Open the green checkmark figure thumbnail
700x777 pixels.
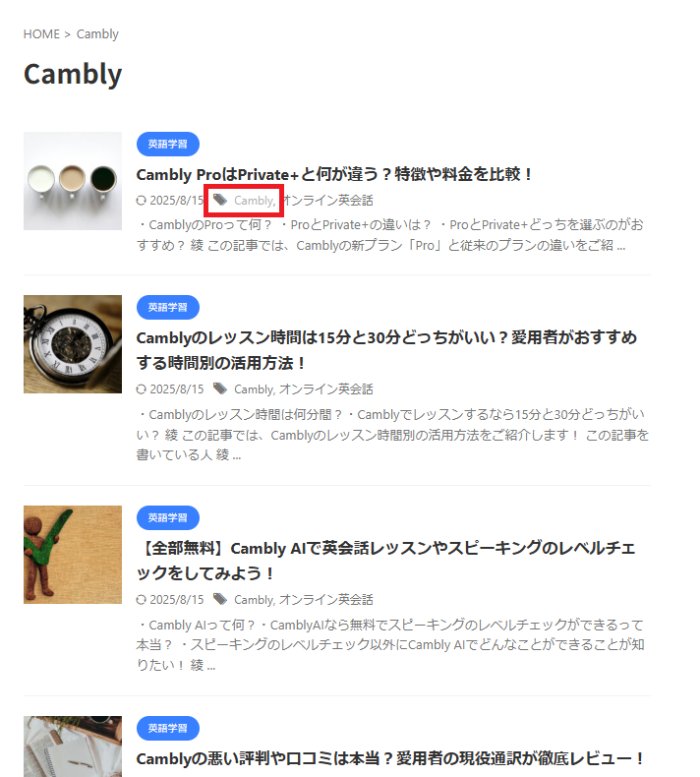click(x=73, y=555)
